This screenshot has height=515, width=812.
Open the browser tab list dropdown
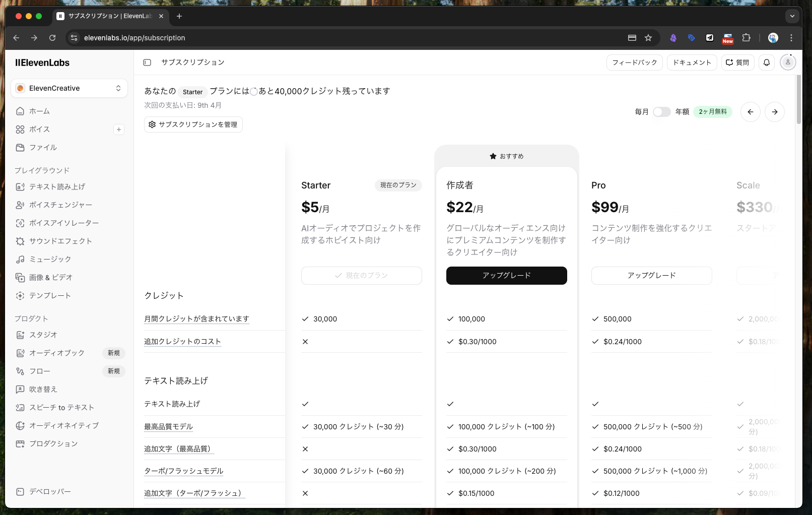pos(792,16)
